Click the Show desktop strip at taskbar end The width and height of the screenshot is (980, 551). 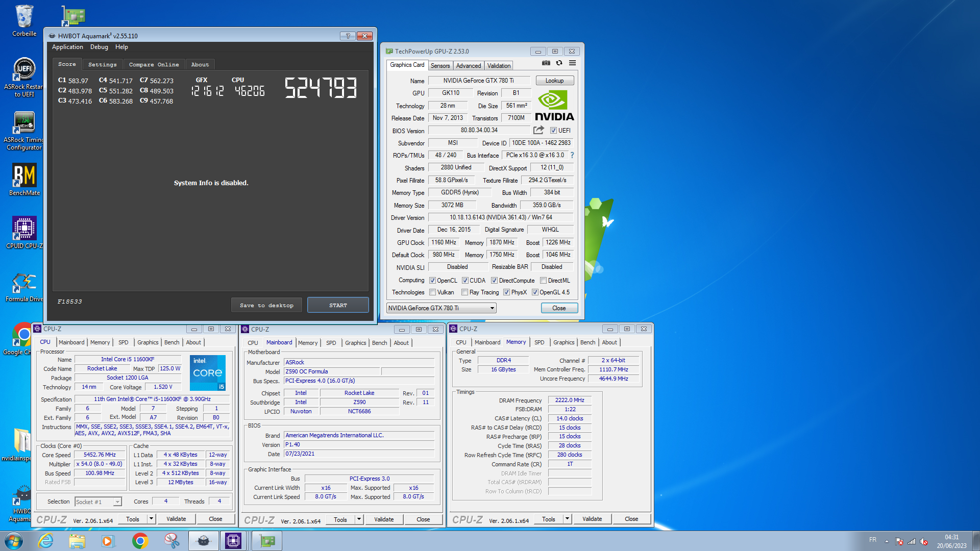976,541
